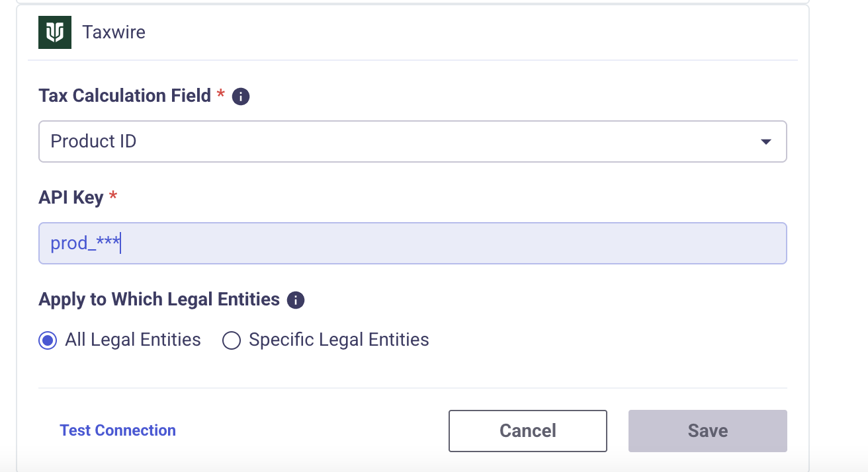Screen dimensions: 868x472
Task: Click the "Specific Legal Entities" option label
Action: pos(339,340)
